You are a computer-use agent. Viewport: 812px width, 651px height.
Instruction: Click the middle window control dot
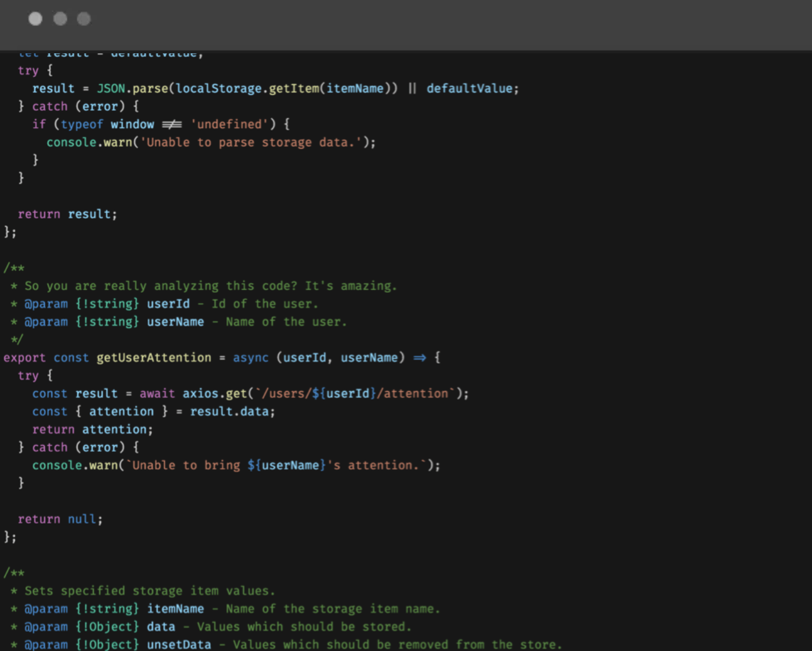pos(60,19)
